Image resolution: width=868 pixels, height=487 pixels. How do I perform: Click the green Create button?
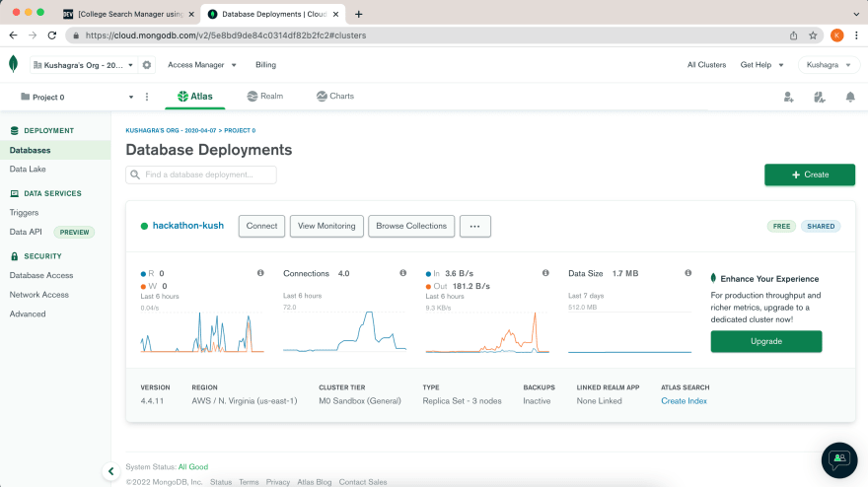pyautogui.click(x=810, y=174)
